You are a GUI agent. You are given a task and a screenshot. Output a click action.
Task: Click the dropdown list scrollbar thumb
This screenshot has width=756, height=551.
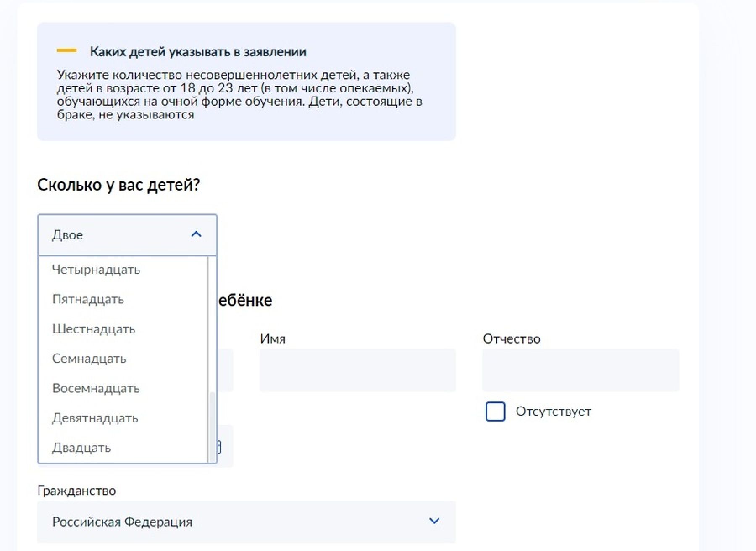click(x=212, y=427)
